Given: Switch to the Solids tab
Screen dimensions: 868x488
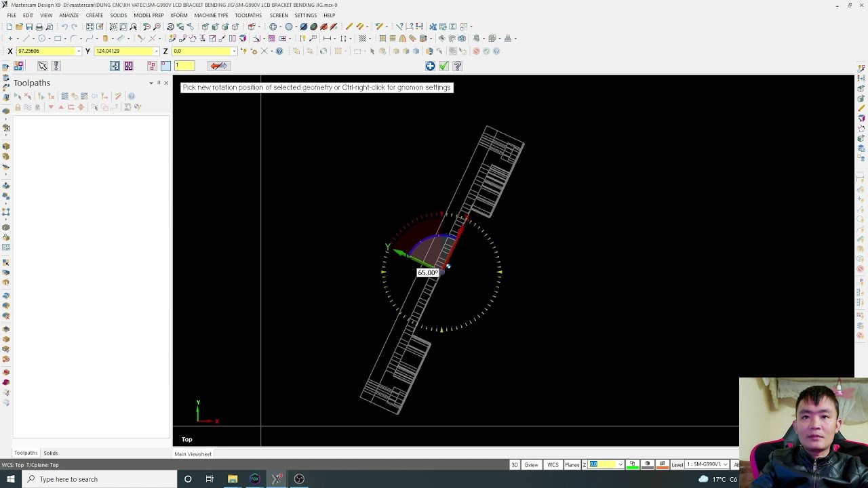Looking at the screenshot, I should coord(51,453).
